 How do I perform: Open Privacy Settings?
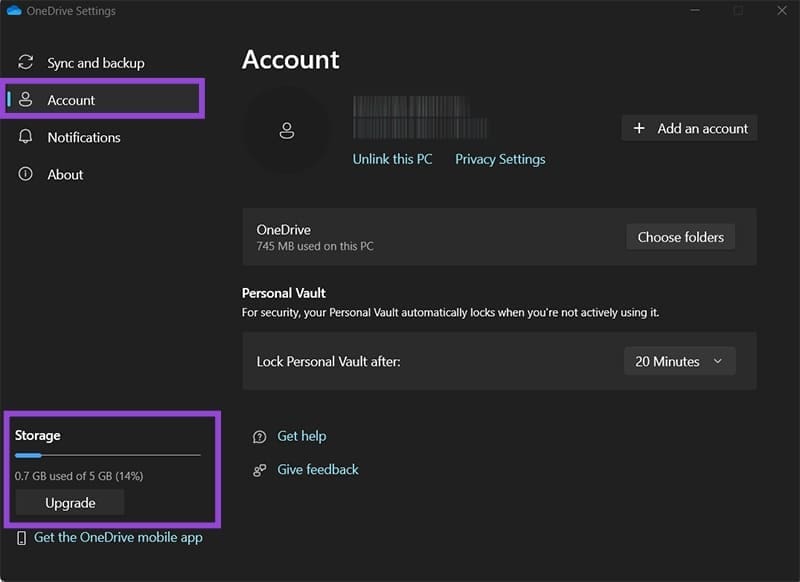tap(499, 158)
